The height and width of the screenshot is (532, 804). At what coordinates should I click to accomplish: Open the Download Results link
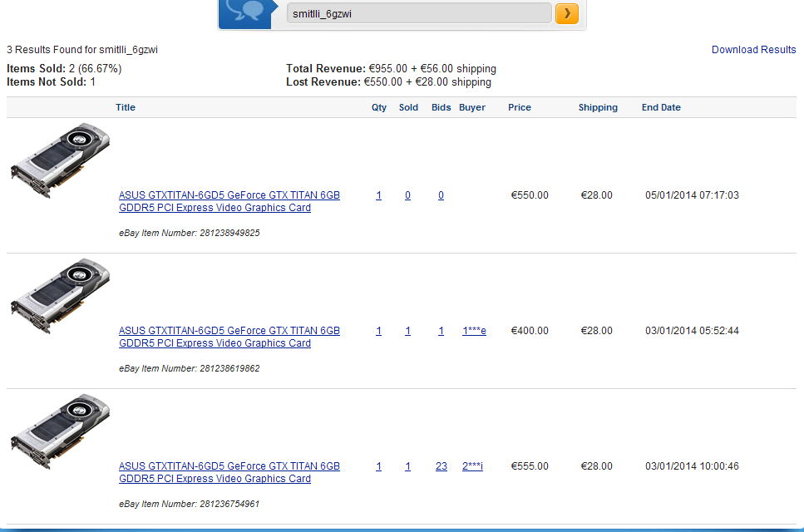[753, 50]
